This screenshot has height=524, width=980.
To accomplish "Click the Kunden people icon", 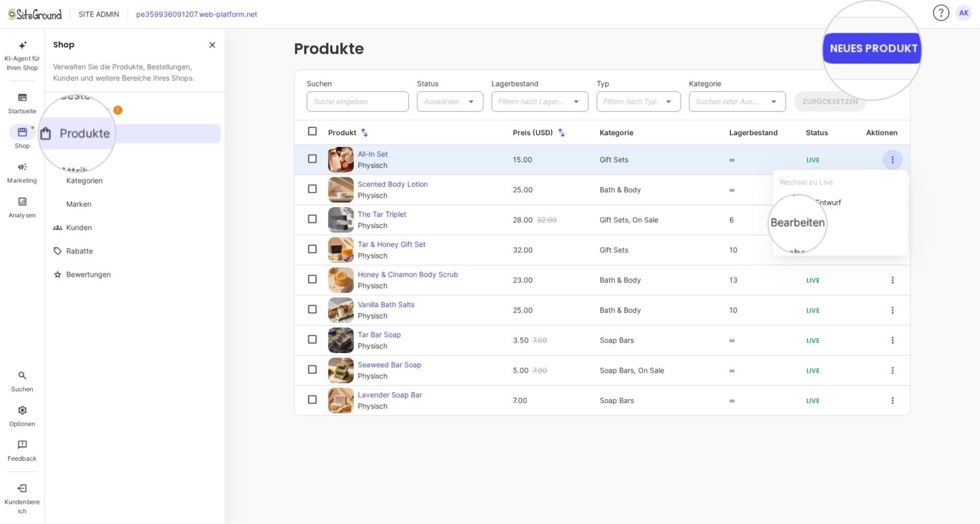I will tap(58, 227).
